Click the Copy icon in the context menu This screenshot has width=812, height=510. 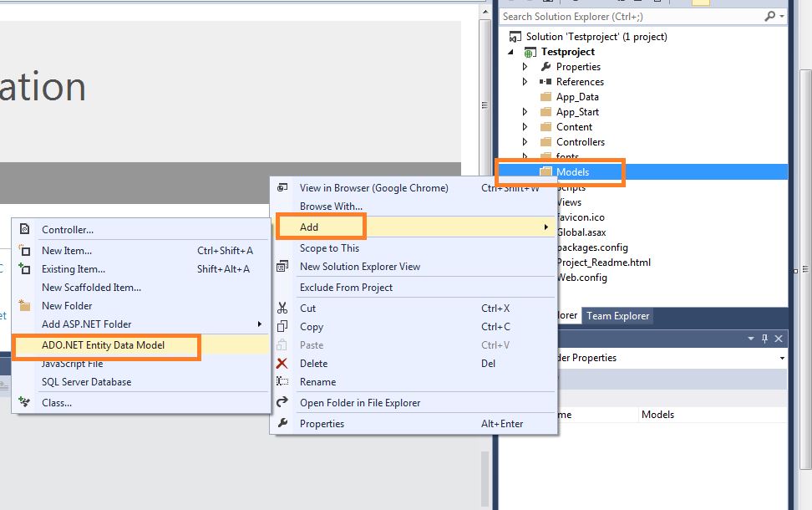(x=282, y=327)
